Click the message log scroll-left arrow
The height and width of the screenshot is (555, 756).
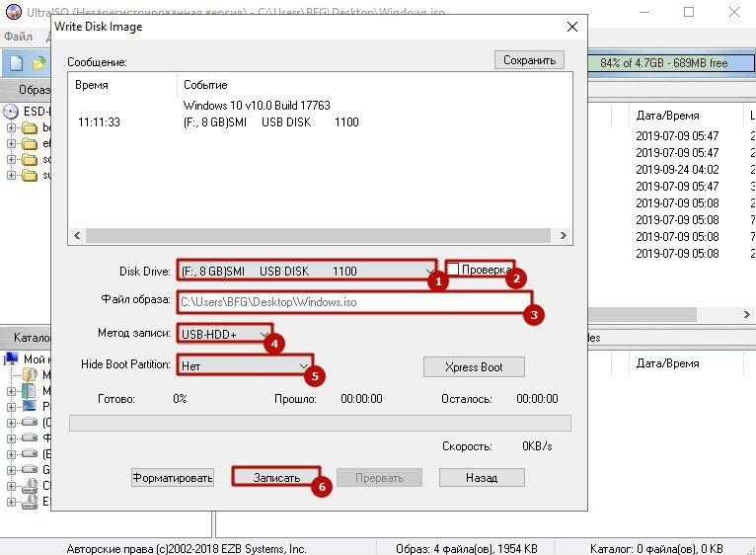coord(77,235)
